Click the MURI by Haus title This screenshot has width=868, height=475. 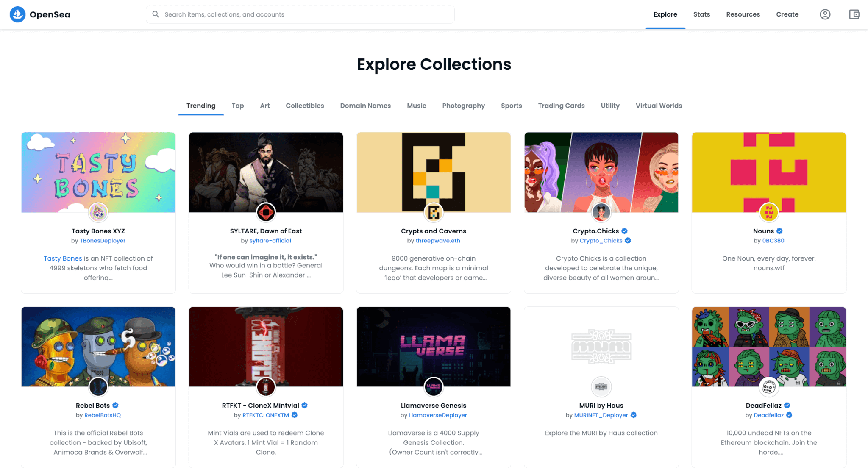601,406
